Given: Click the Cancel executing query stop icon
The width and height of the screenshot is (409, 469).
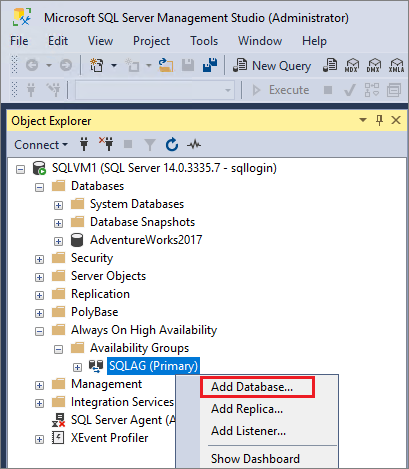Looking at the screenshot, I should [x=328, y=90].
